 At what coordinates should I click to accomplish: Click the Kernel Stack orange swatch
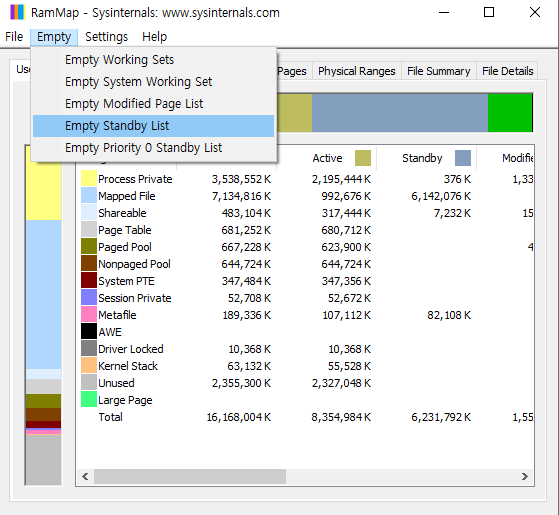click(x=89, y=365)
